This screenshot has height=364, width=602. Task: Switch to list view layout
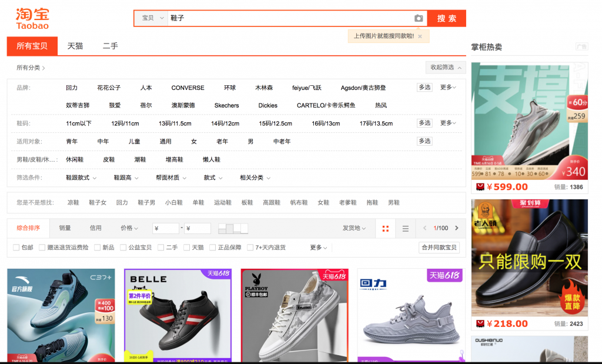(x=406, y=228)
